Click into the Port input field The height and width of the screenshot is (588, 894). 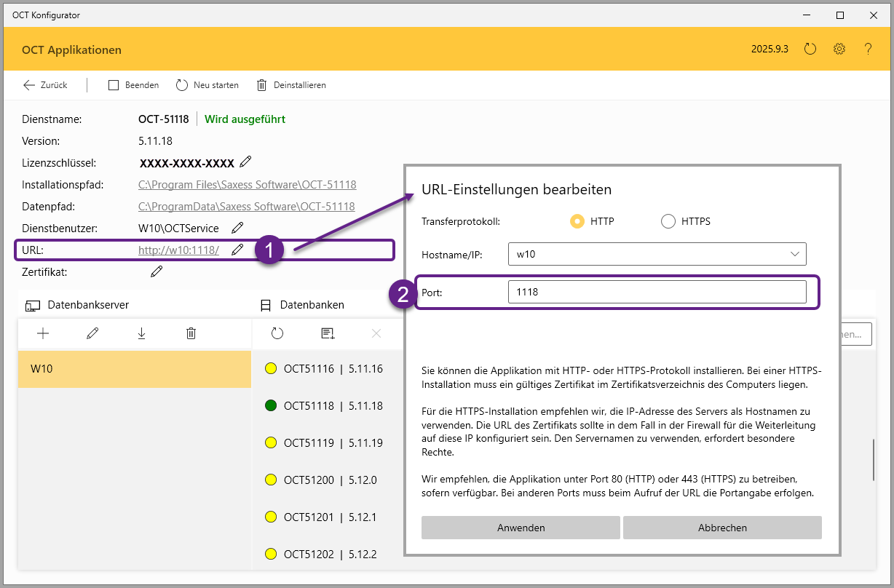(656, 292)
